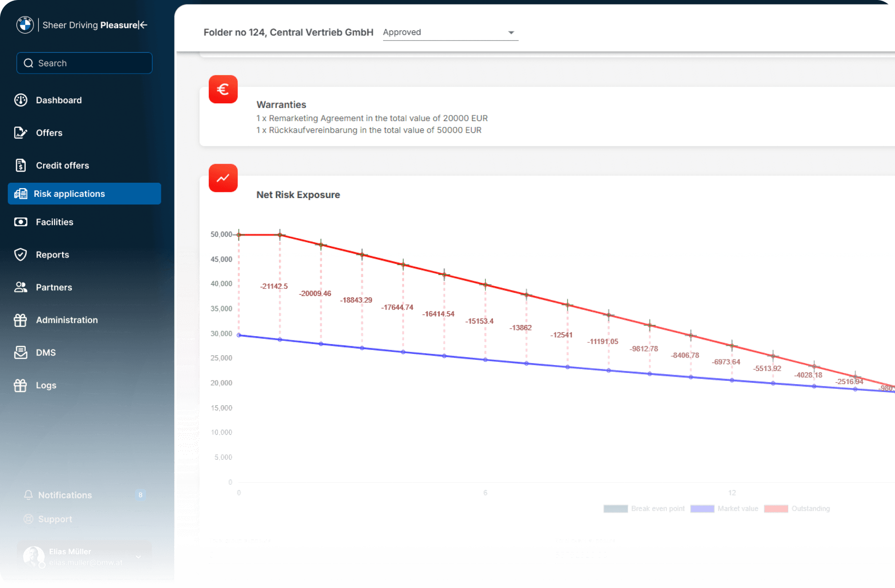Viewport: 895px width, 588px height.
Task: Click the red Euro warranties icon
Action: tap(223, 89)
